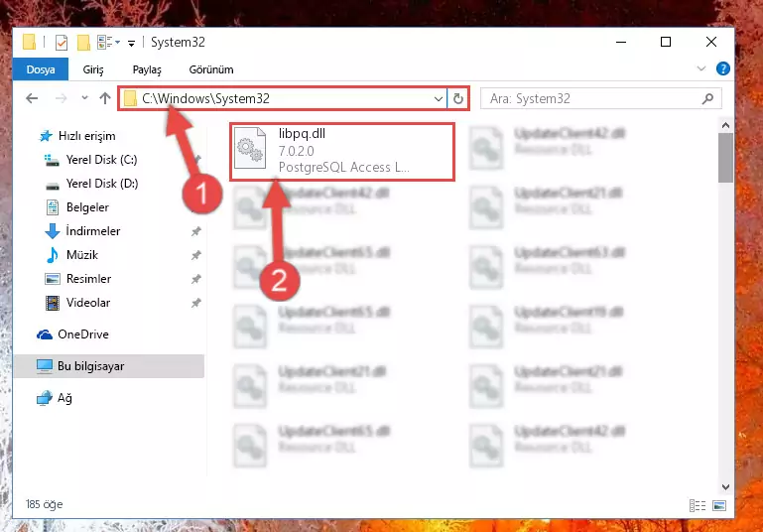Image resolution: width=763 pixels, height=532 pixels.
Task: Click the New Folder icon in quick access toolbar
Action: pyautogui.click(x=83, y=43)
